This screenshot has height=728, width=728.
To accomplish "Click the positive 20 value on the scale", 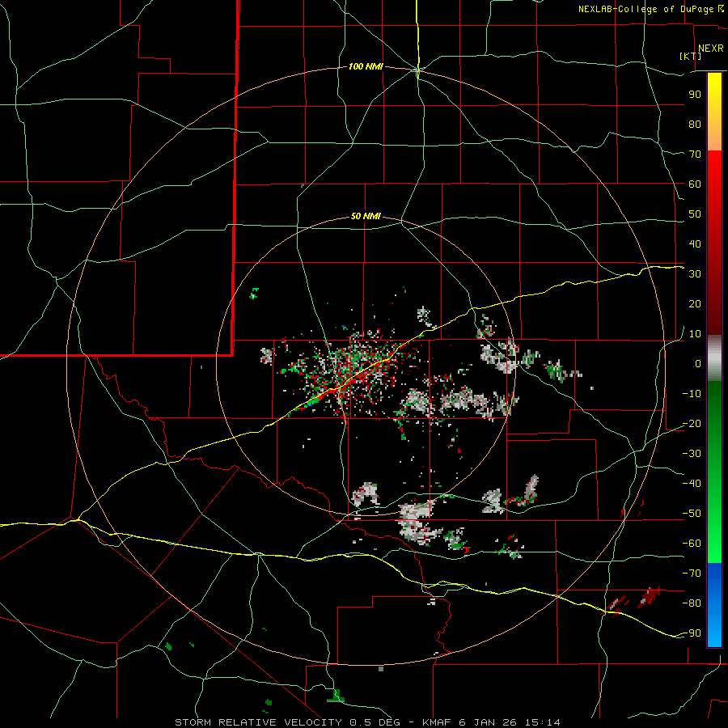I will [695, 304].
